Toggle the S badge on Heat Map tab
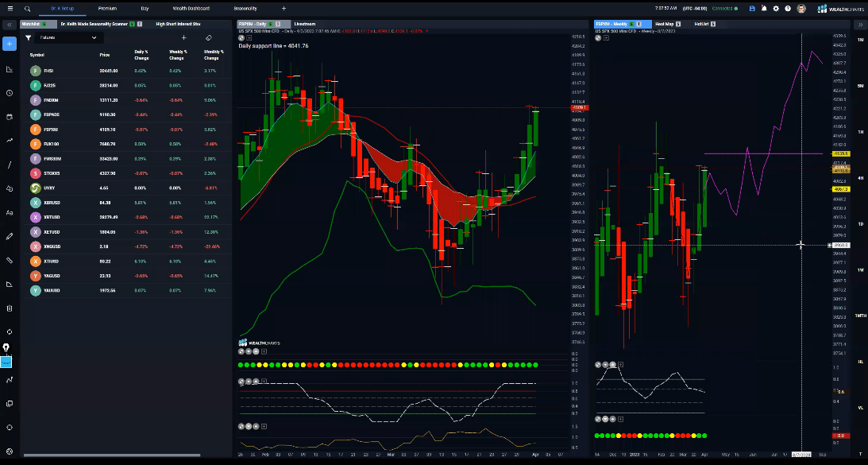Viewport: 868px width, 465px height. click(678, 25)
